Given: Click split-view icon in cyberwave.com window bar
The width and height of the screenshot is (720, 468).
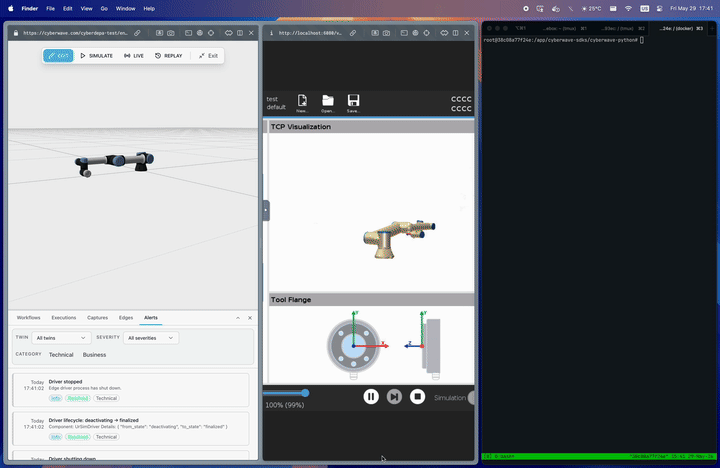Looking at the screenshot, I should [x=240, y=33].
